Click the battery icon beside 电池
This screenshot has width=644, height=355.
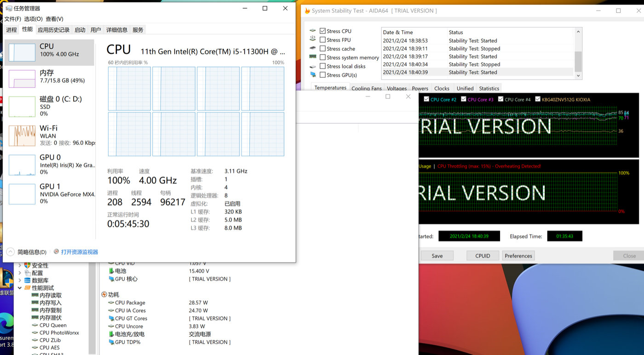point(111,271)
